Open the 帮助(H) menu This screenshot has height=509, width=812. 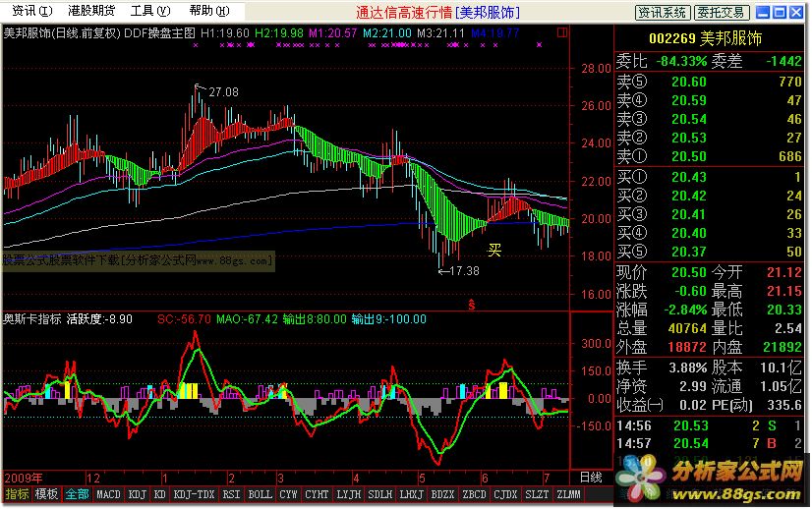click(209, 11)
